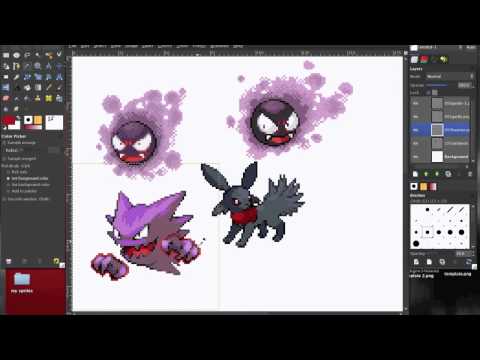Viewport: 480px width, 360px height.
Task: Open the layer Mode dropdown showing Normal
Action: click(449, 76)
